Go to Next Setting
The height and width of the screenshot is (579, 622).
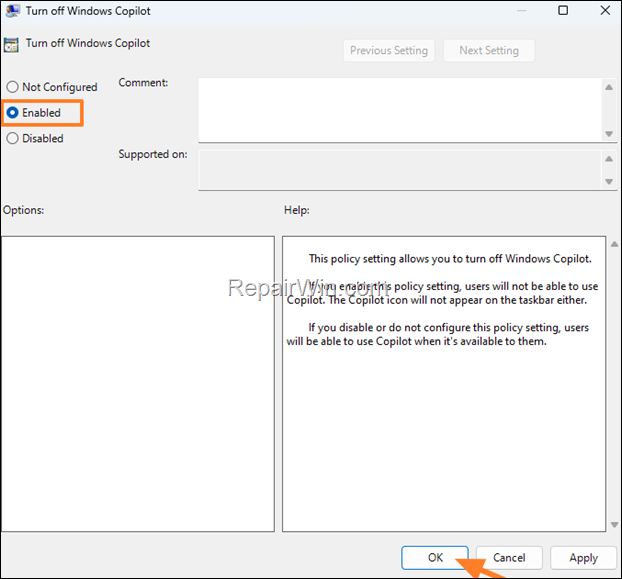(x=489, y=50)
